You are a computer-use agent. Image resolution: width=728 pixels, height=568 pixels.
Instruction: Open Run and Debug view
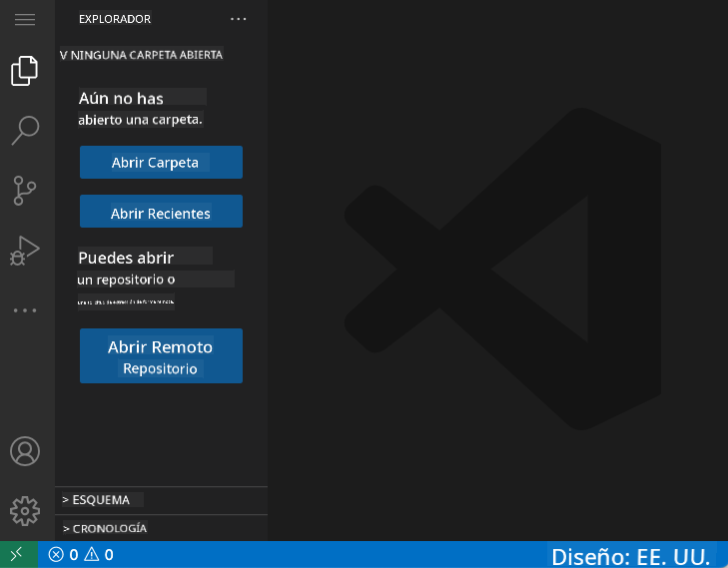(25, 251)
